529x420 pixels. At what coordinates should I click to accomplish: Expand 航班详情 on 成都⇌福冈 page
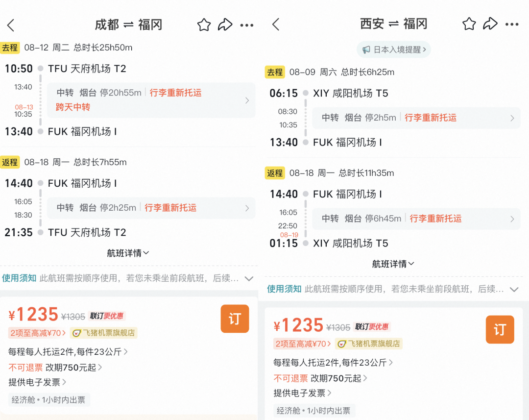[x=128, y=253]
